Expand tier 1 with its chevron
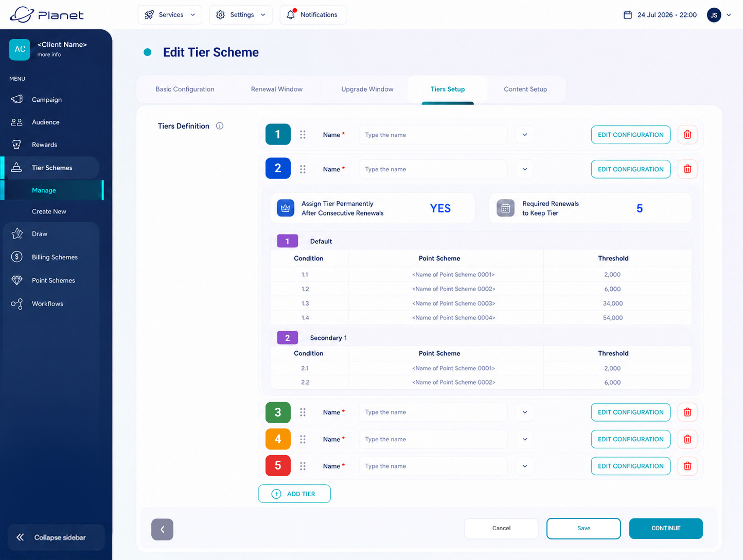 point(525,135)
